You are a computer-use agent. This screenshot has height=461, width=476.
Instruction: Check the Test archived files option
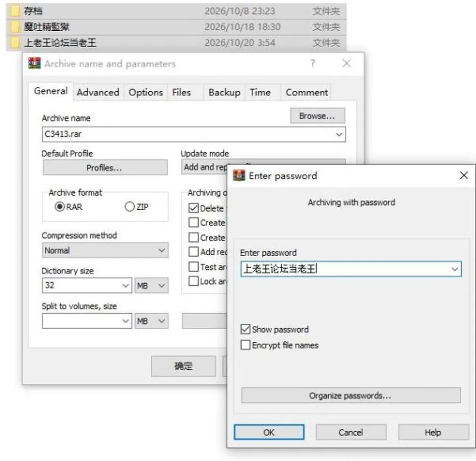click(x=193, y=267)
